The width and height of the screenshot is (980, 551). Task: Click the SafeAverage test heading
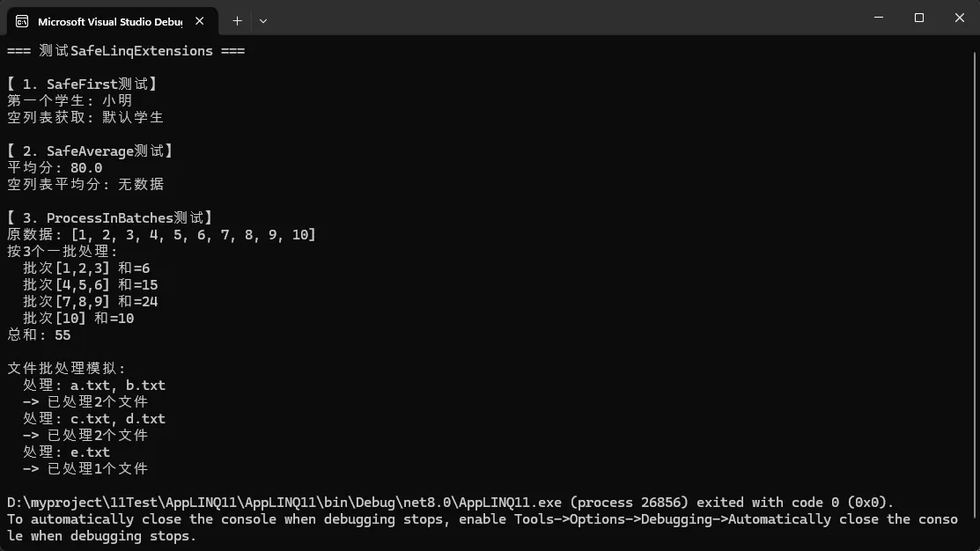pos(90,151)
